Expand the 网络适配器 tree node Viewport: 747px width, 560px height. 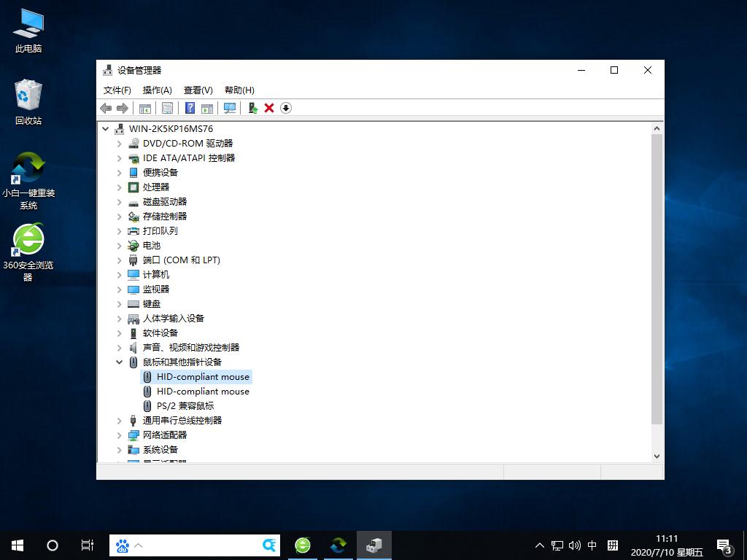(120, 435)
